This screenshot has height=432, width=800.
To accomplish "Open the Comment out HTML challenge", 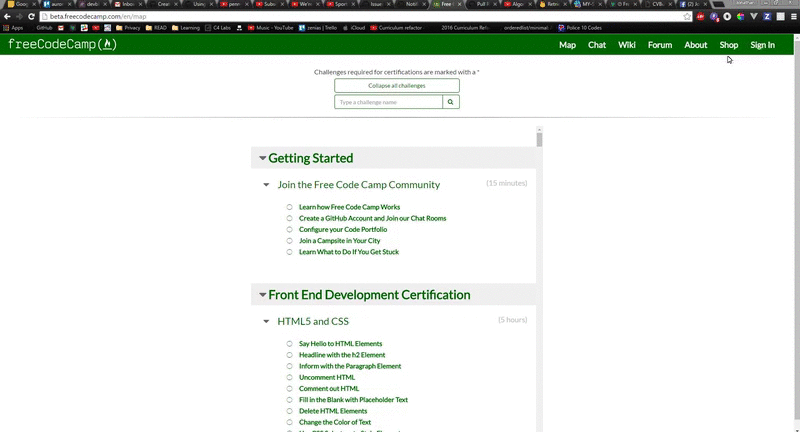I will point(329,389).
